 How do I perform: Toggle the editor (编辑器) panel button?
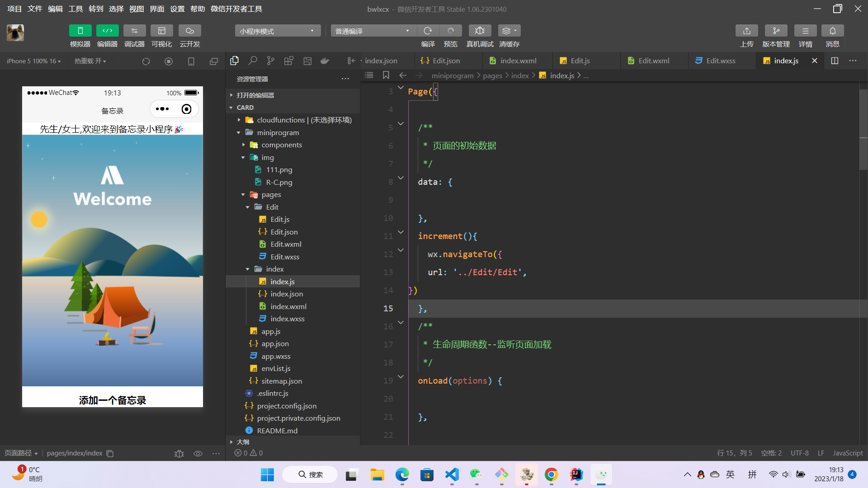point(107,31)
